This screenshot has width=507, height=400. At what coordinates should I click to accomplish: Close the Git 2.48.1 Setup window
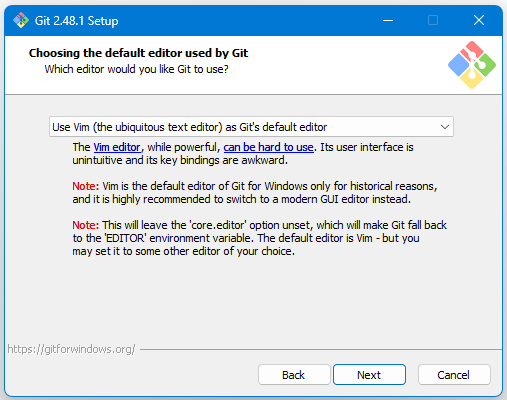[x=479, y=20]
